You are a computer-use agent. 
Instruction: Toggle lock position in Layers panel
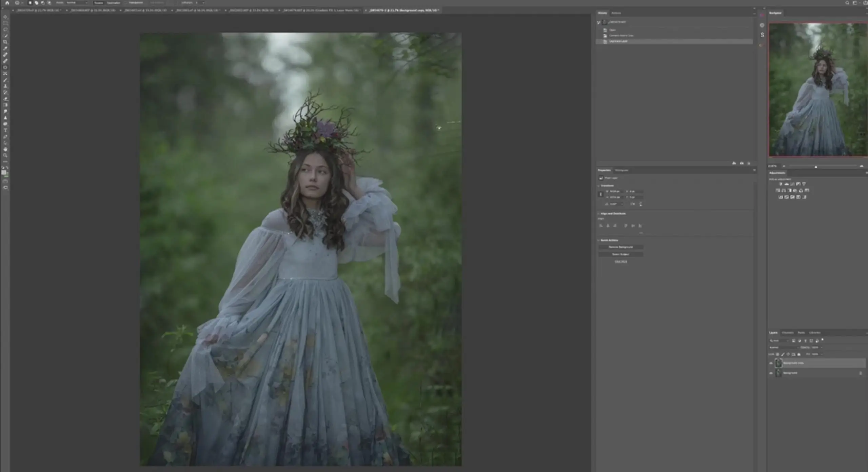click(x=788, y=354)
